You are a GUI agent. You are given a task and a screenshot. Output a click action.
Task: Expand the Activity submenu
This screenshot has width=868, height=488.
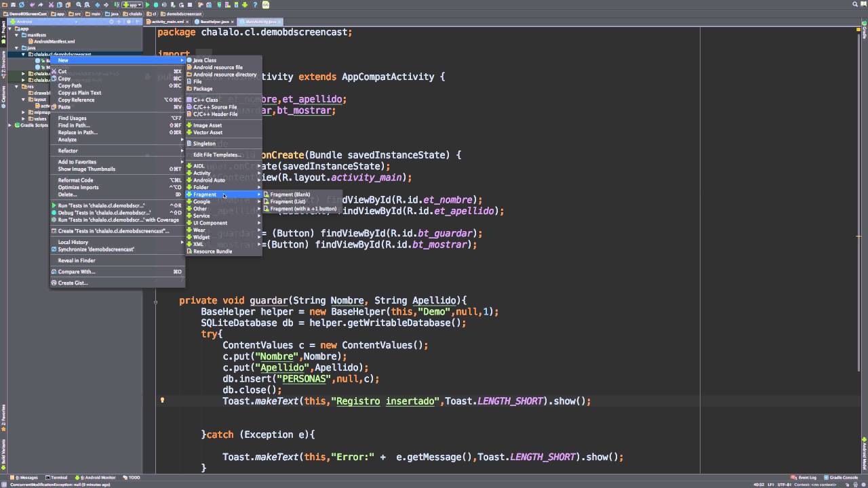[224, 173]
